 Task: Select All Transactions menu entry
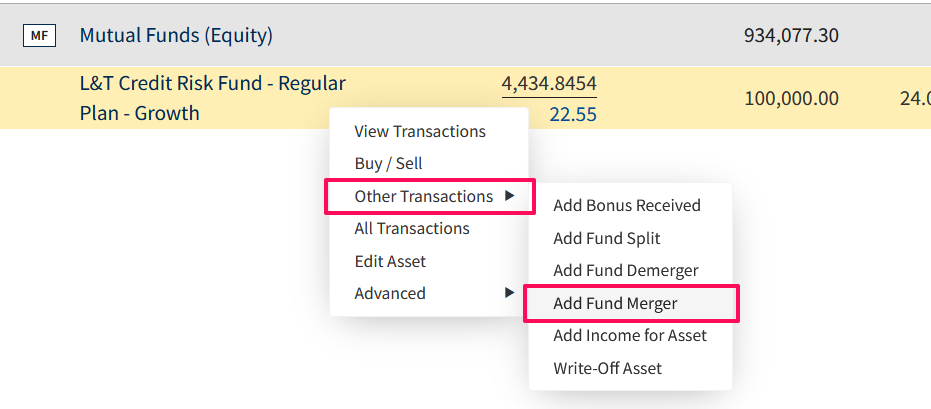412,229
